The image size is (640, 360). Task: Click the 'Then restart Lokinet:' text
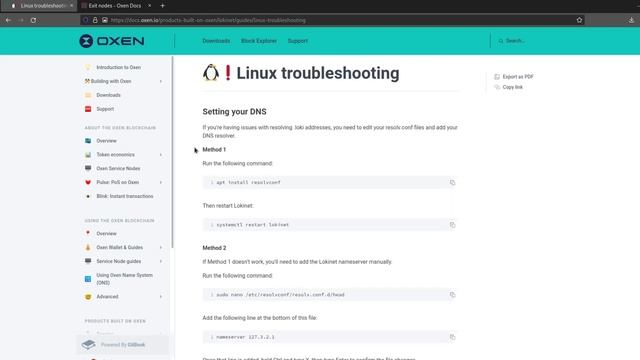(x=228, y=206)
